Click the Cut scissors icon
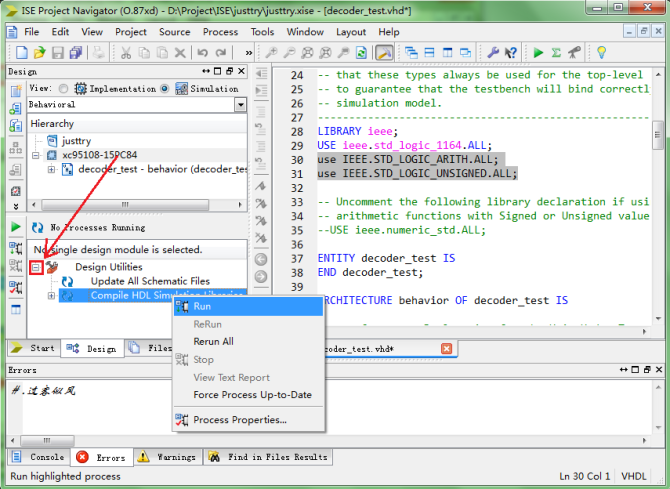The width and height of the screenshot is (670, 489). point(126,53)
